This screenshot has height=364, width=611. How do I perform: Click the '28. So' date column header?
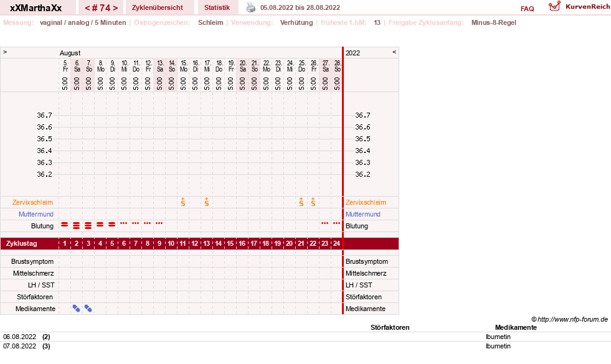[338, 66]
